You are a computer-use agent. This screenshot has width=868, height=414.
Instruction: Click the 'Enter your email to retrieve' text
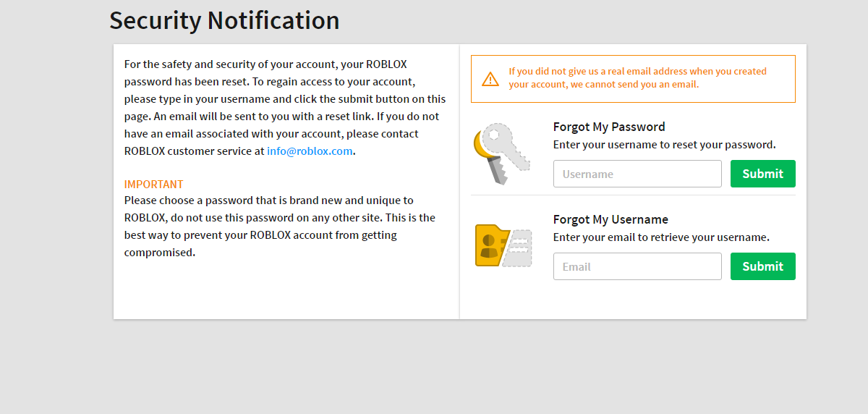661,237
